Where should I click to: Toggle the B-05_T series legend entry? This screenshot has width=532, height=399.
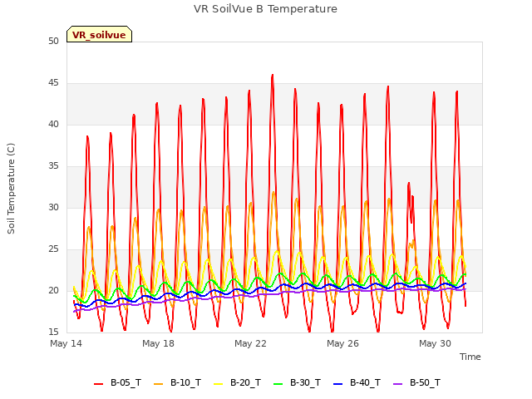pos(117,382)
